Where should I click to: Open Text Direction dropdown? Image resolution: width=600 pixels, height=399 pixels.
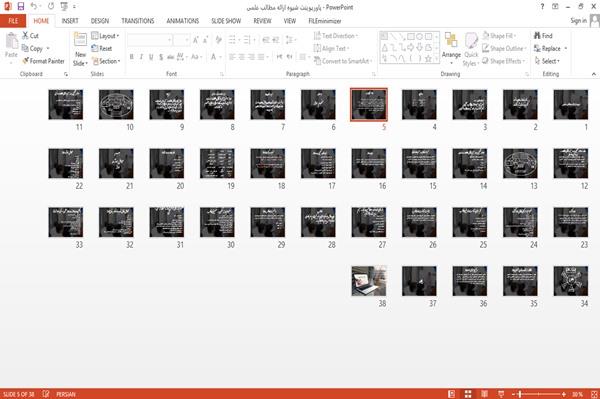coord(336,36)
